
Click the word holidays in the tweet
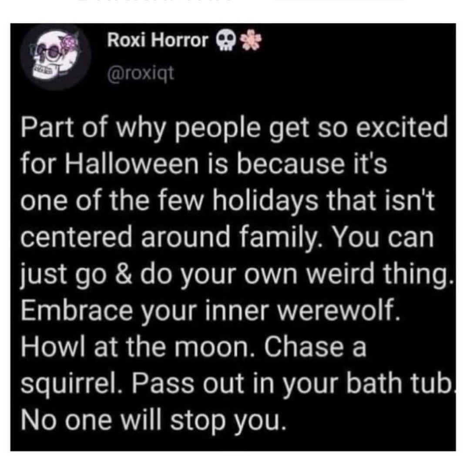(x=265, y=202)
